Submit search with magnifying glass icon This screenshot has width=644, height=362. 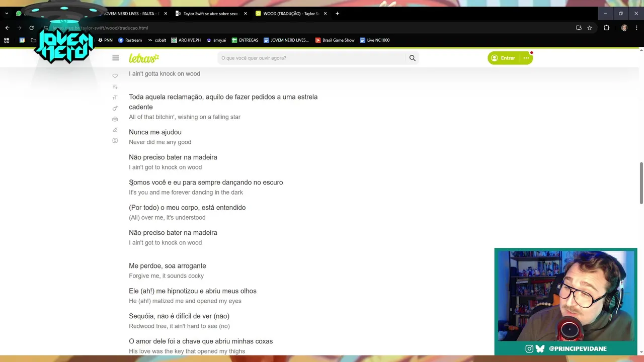click(412, 58)
